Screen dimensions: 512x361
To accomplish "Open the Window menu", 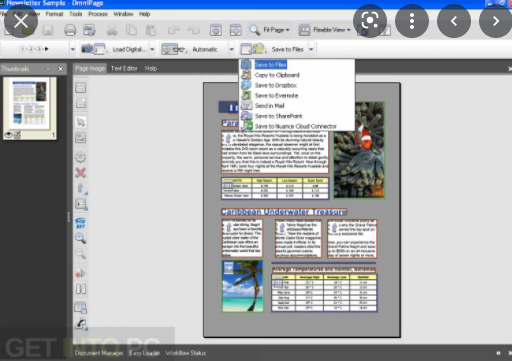I will 123,14.
